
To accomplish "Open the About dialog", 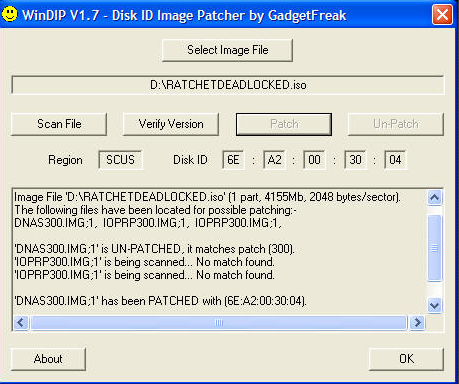I will 48,359.
